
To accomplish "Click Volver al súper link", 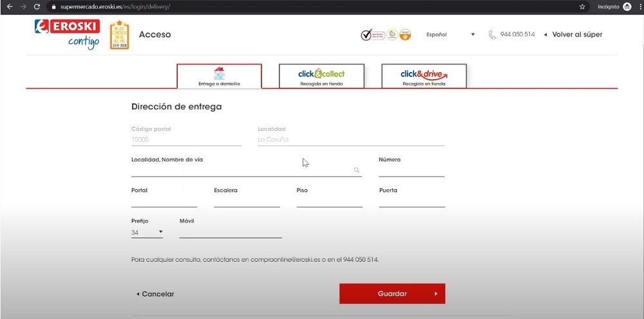I will [x=573, y=35].
